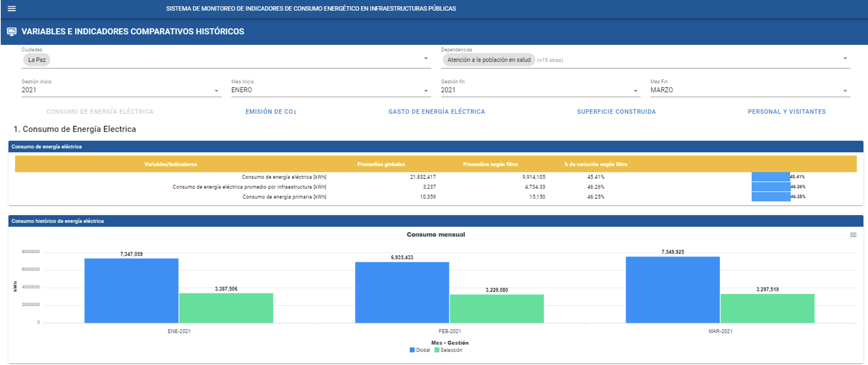868x365 pixels.
Task: Click the MAR-2021 Global blue bar
Action: tap(673, 290)
